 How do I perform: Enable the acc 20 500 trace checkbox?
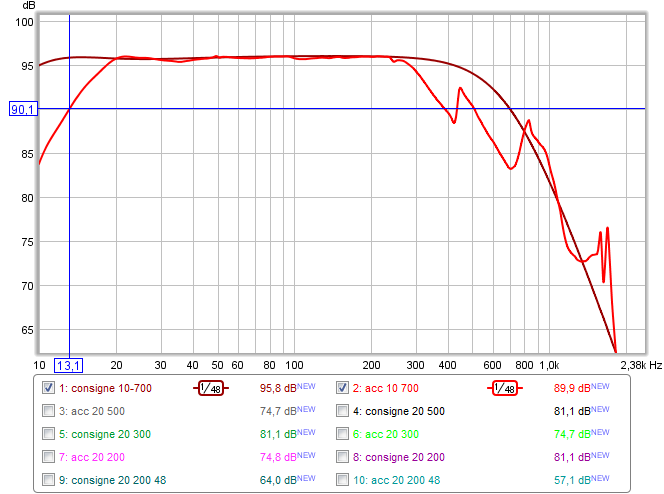pyautogui.click(x=48, y=410)
